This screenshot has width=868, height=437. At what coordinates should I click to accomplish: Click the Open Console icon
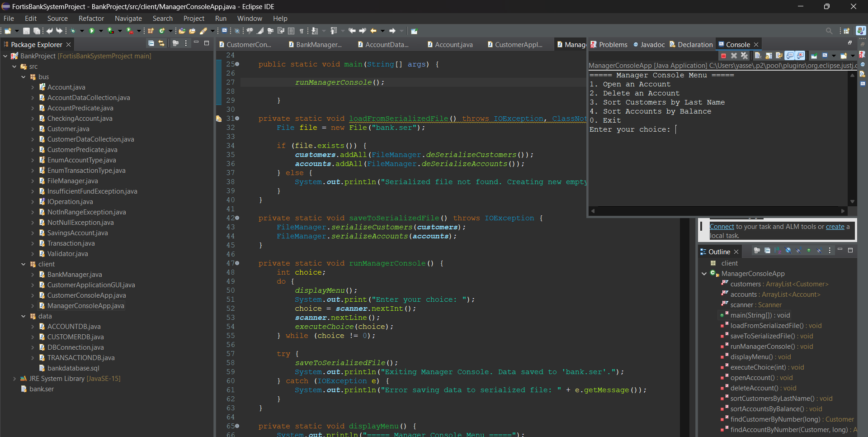click(844, 56)
